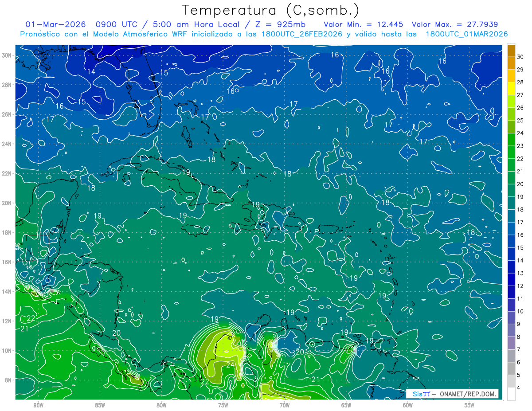This screenshot has width=532, height=411.
Task: Click "0900 UTC / 5:00 am Hora Local"
Action: [x=168, y=24]
